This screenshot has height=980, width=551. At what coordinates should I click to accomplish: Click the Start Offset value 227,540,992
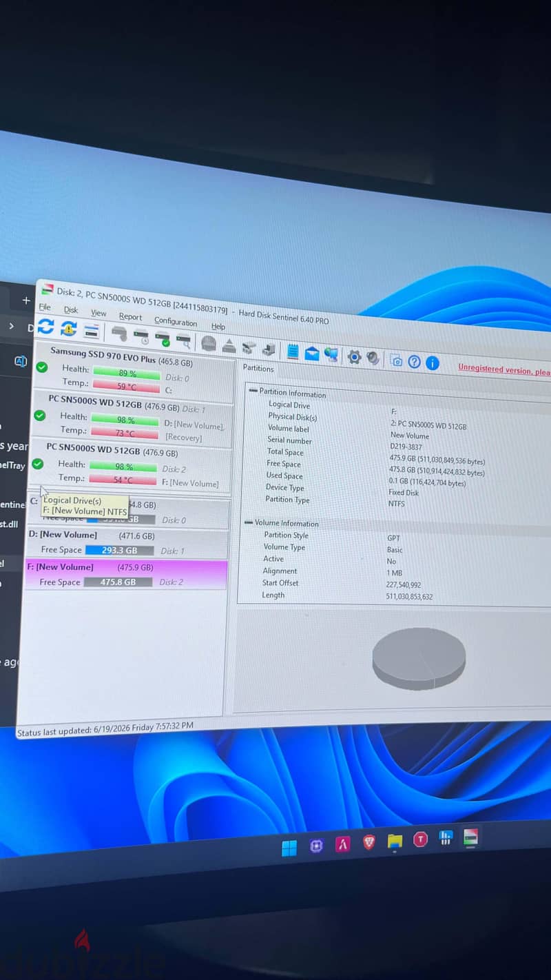click(x=404, y=585)
